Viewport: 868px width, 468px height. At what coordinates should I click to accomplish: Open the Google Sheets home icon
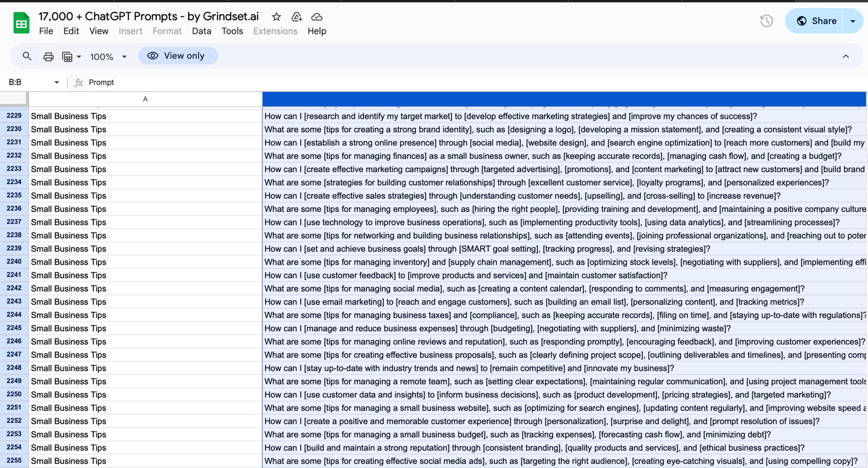21,23
